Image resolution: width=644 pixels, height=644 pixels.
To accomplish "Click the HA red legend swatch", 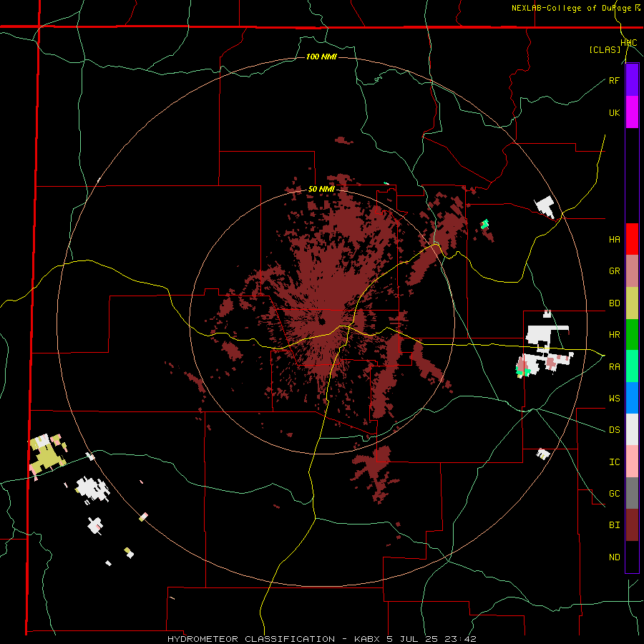I will coord(632,239).
